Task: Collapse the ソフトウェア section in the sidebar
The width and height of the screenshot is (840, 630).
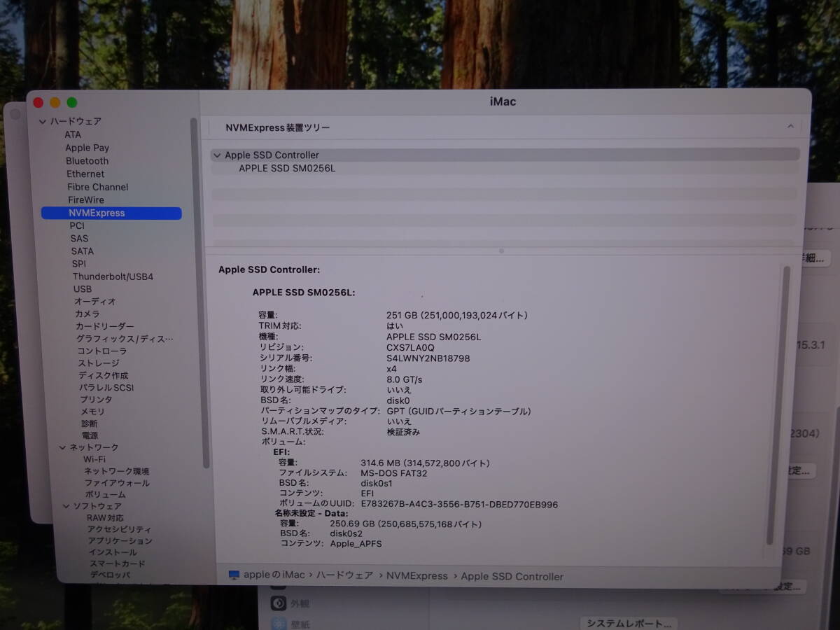Action: (x=66, y=506)
